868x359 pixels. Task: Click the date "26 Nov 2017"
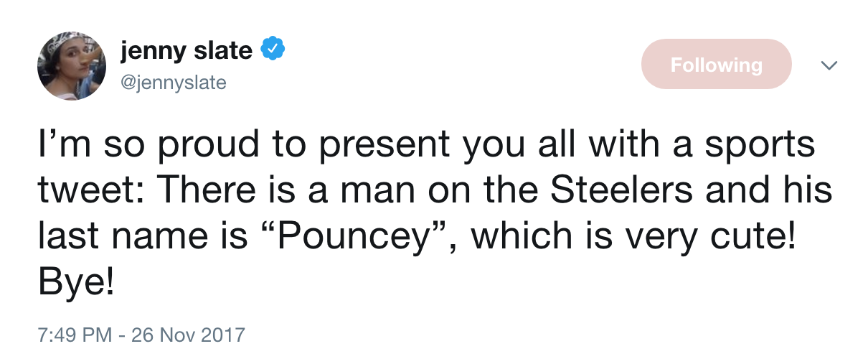pos(189,335)
